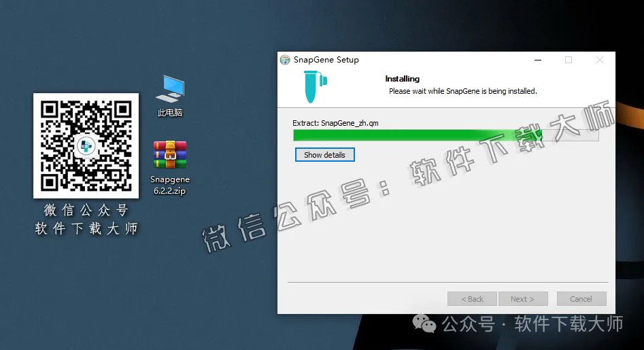Close the SnapGene Setup window
This screenshot has width=644, height=350.
tap(600, 60)
